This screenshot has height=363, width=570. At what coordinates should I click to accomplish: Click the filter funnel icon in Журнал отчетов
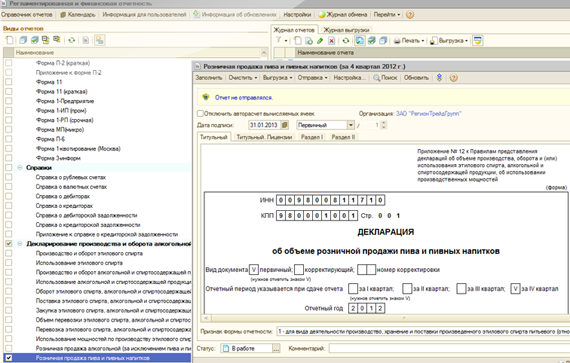pyautogui.click(x=278, y=40)
